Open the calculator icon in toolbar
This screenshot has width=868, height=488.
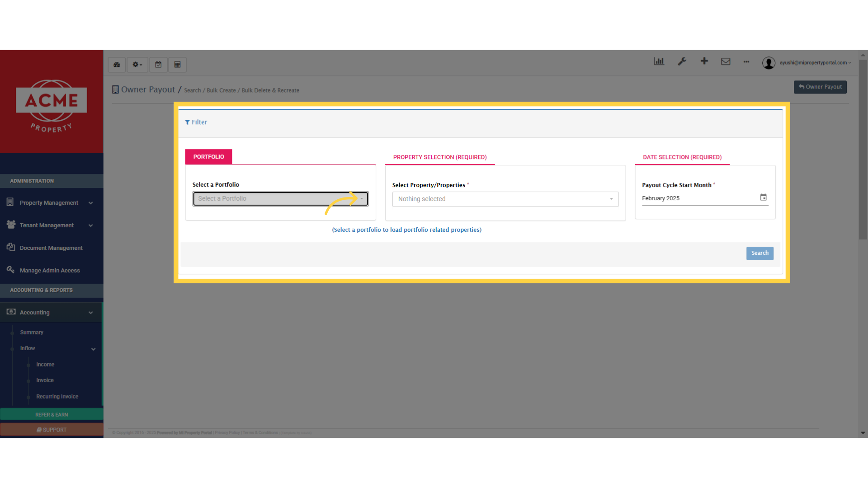[177, 65]
